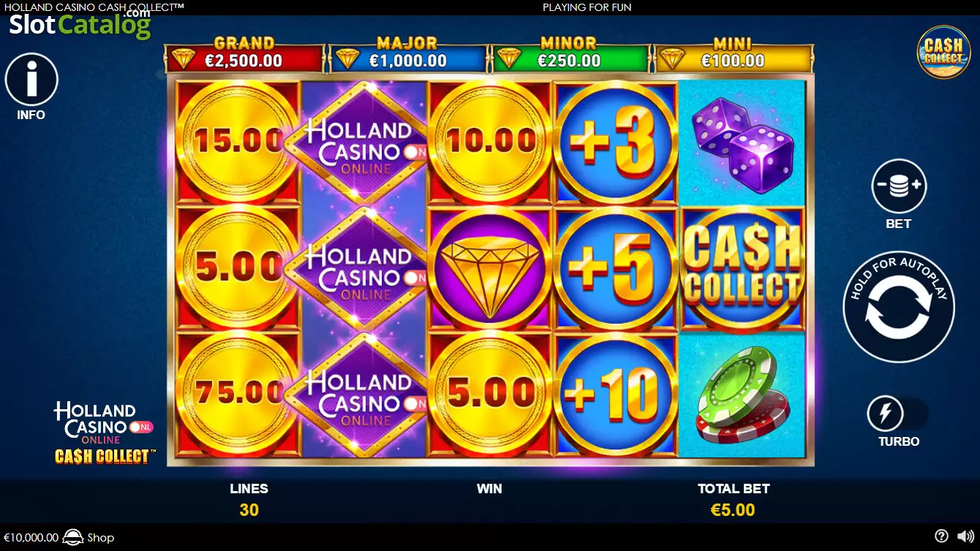The width and height of the screenshot is (980, 551).
Task: Toggle TURBO mode switch
Action: pos(898,414)
